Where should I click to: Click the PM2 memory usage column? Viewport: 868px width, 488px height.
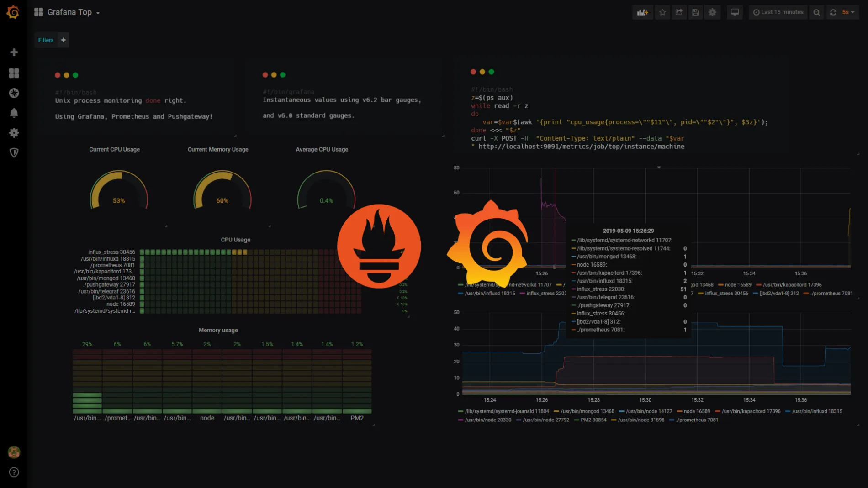point(357,382)
